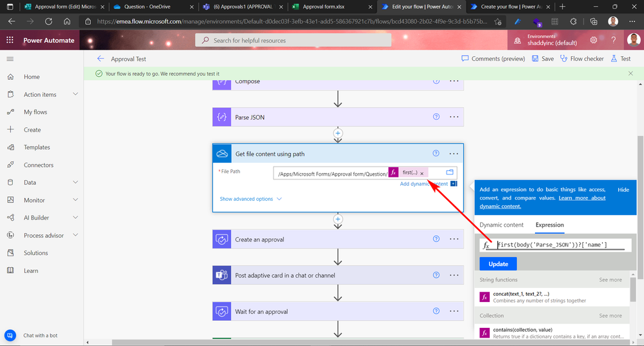Collapse the left navigation hamburger menu

(10, 59)
